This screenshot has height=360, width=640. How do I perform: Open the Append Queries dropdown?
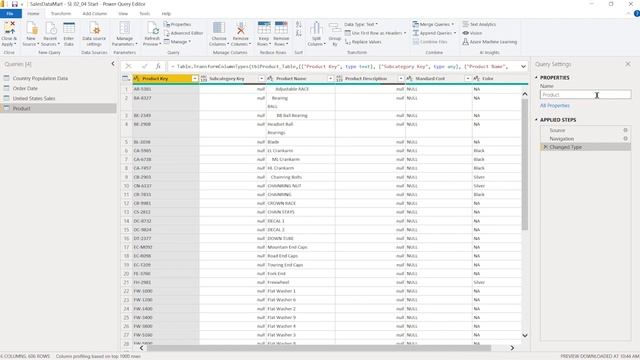[x=434, y=33]
